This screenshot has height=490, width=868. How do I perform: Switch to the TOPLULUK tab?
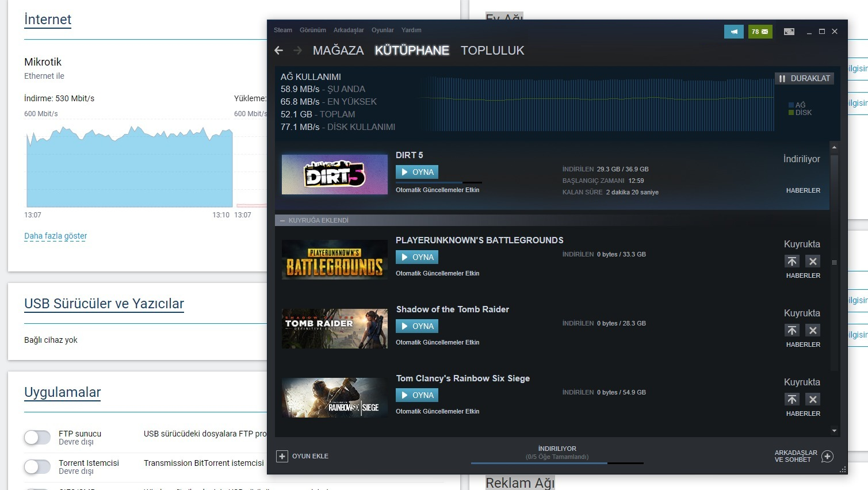coord(492,51)
